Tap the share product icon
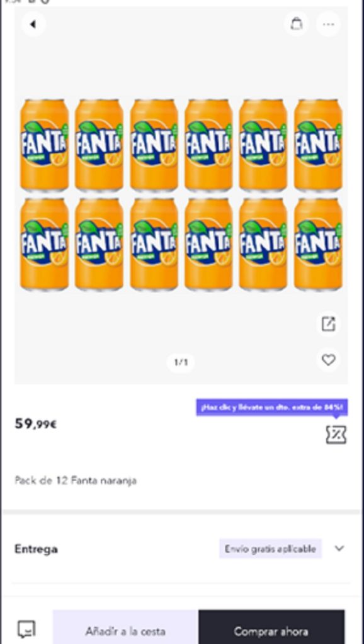This screenshot has width=364, height=644. pyautogui.click(x=328, y=324)
